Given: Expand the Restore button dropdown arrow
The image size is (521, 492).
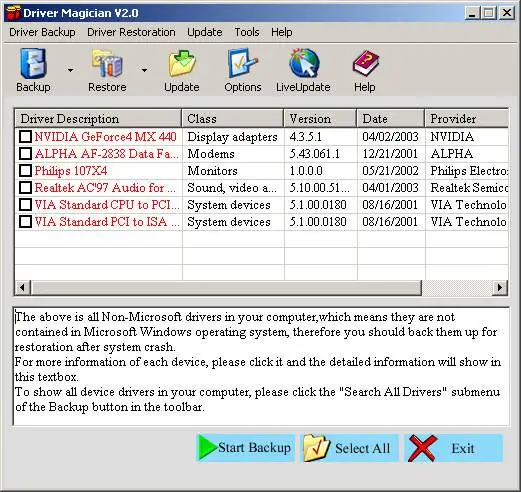Looking at the screenshot, I should (144, 70).
